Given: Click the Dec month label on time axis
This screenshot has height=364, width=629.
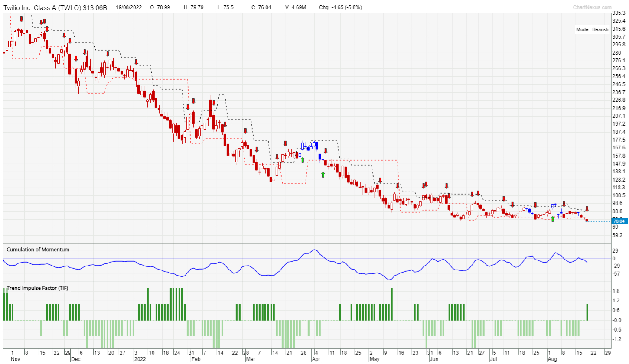Looking at the screenshot, I should [75, 359].
